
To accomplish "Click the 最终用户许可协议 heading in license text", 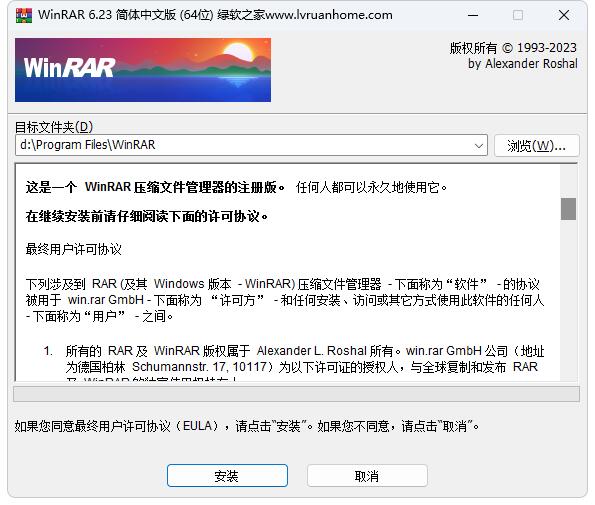I will (x=74, y=249).
